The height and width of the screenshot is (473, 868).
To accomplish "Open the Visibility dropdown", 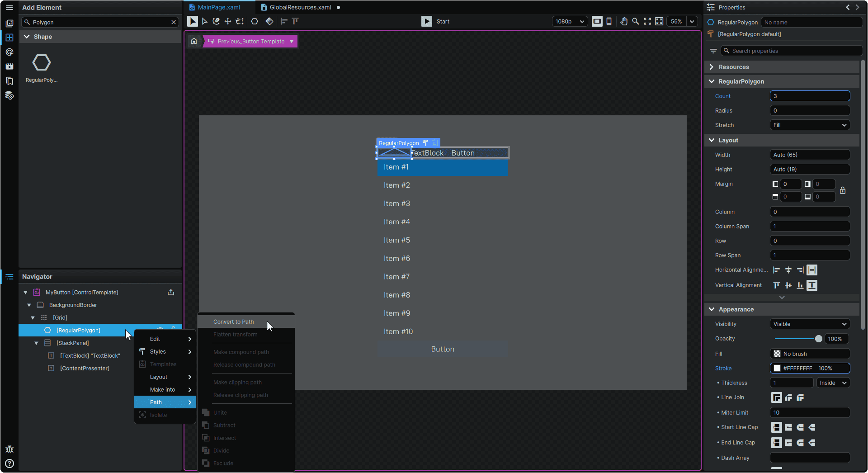I will pos(810,324).
